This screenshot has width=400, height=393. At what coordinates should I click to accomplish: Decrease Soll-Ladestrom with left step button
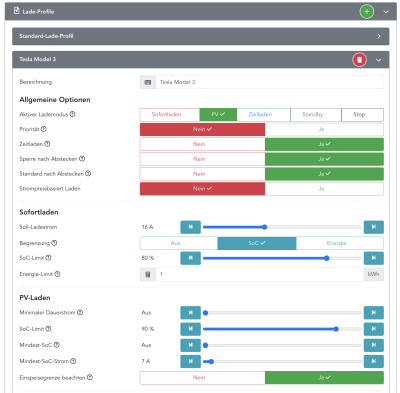pos(191,227)
